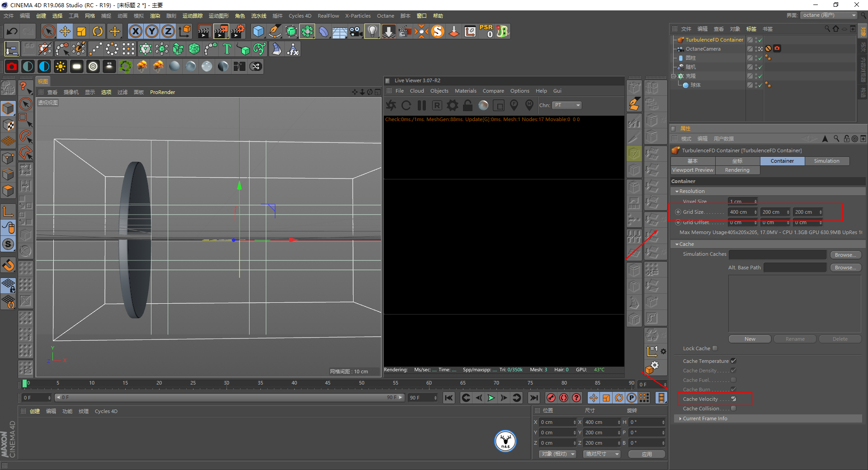Image resolution: width=868 pixels, height=470 pixels.
Task: Click the Camera object icon
Action: click(x=356, y=31)
